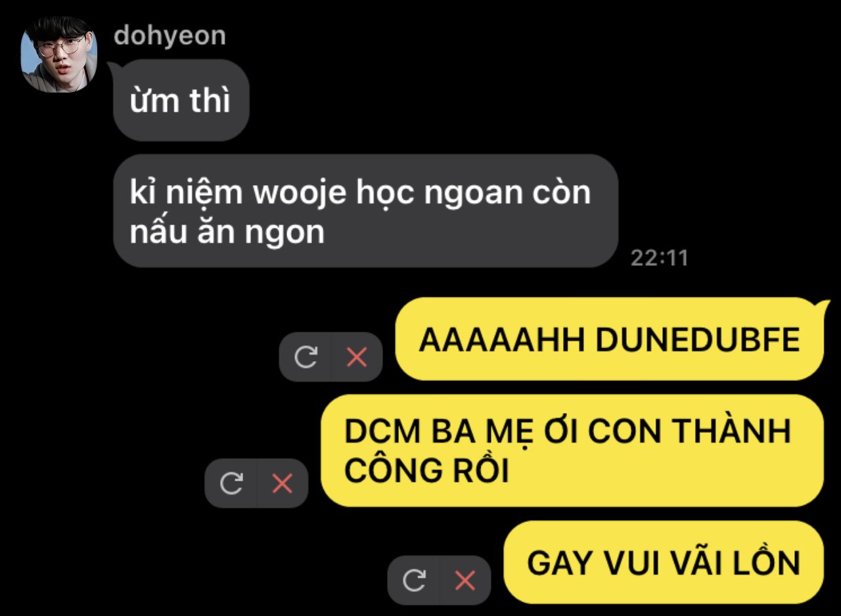
Task: Retry sending the "AAAAAHH DUNEDUBFE" message
Action: (x=306, y=357)
